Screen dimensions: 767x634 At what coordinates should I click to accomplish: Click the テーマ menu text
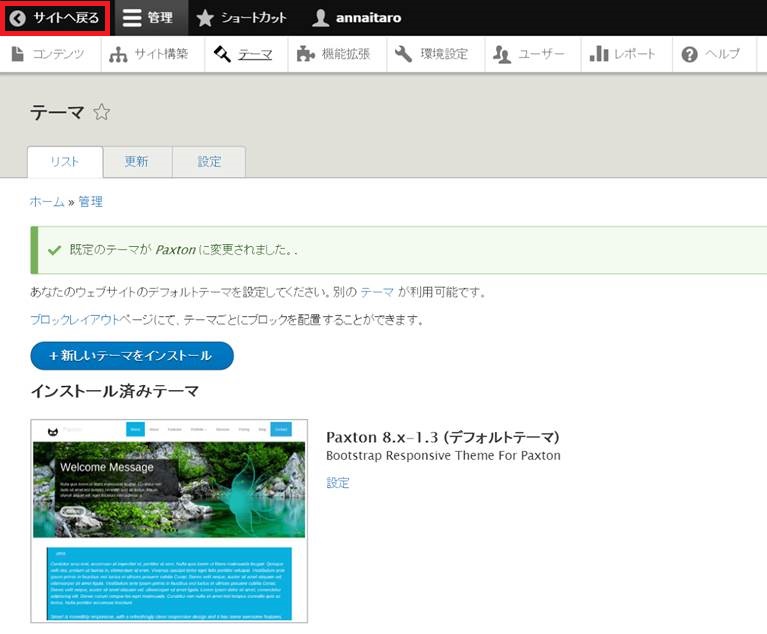click(255, 54)
